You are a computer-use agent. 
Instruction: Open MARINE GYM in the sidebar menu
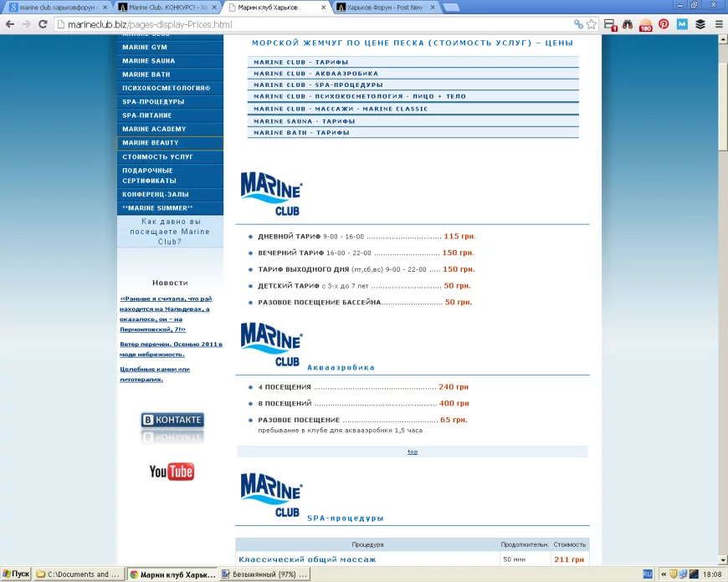[x=170, y=47]
